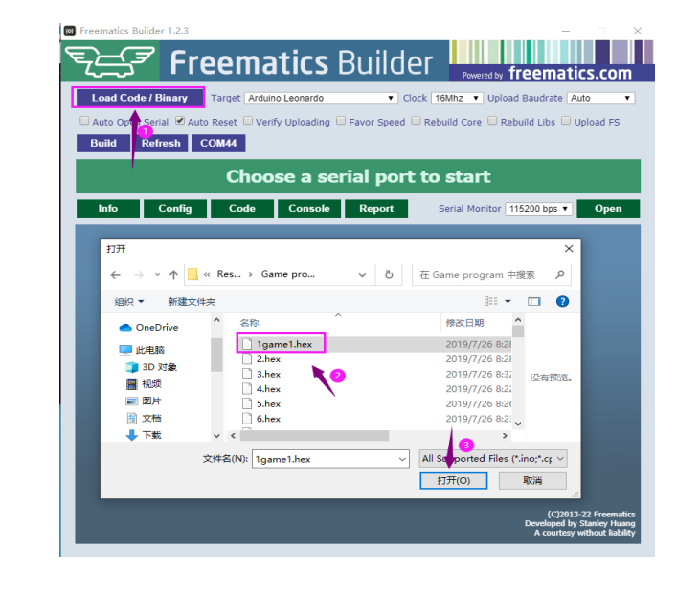Toggle the preview pane icon

click(x=534, y=301)
